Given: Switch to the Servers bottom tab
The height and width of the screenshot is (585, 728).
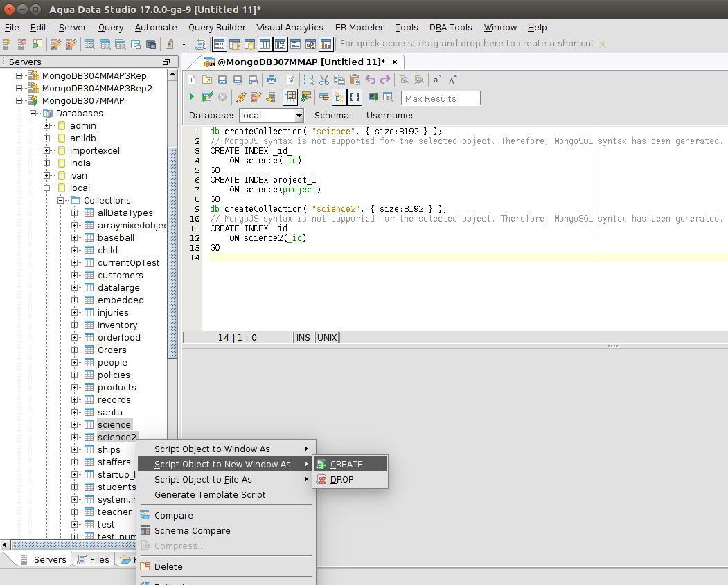Looking at the screenshot, I should [x=44, y=559].
